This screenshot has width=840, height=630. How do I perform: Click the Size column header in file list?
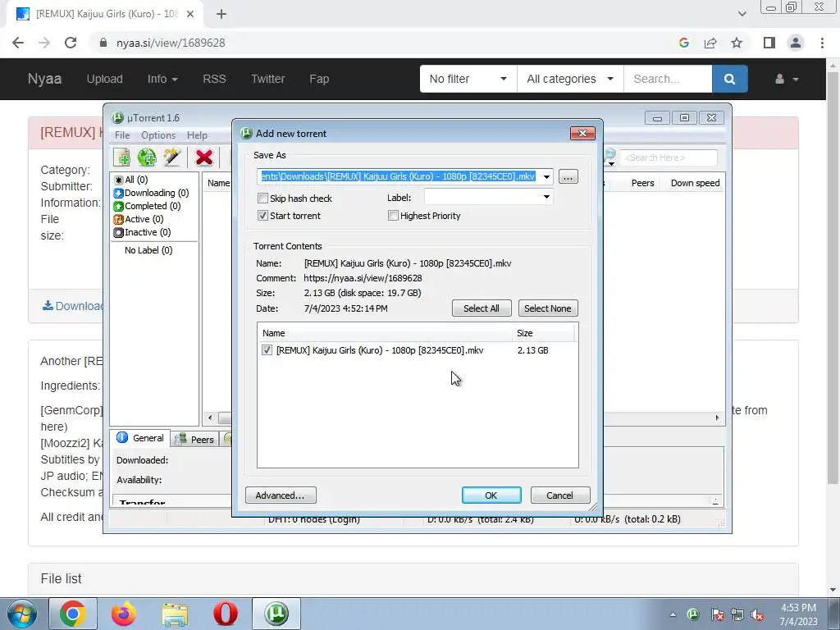543,333
